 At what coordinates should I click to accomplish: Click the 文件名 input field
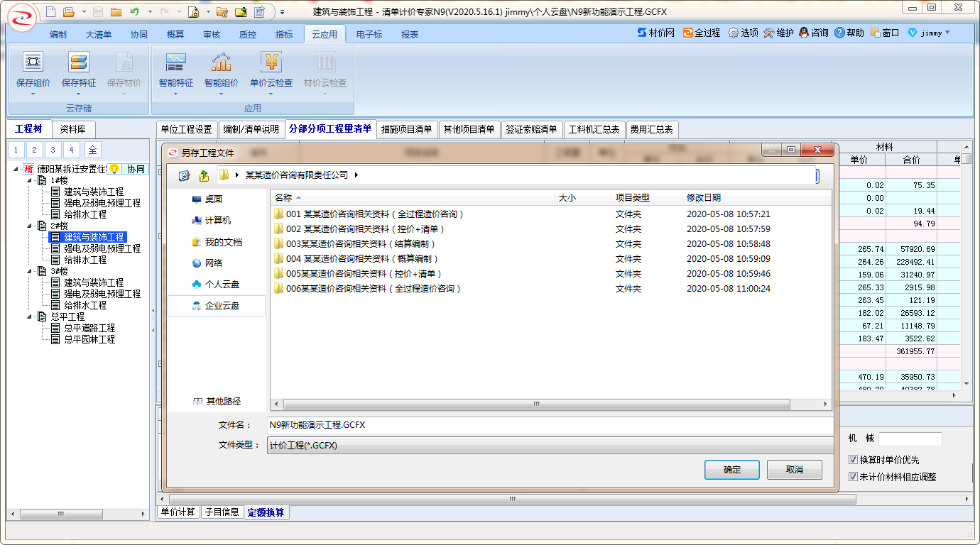coord(549,425)
